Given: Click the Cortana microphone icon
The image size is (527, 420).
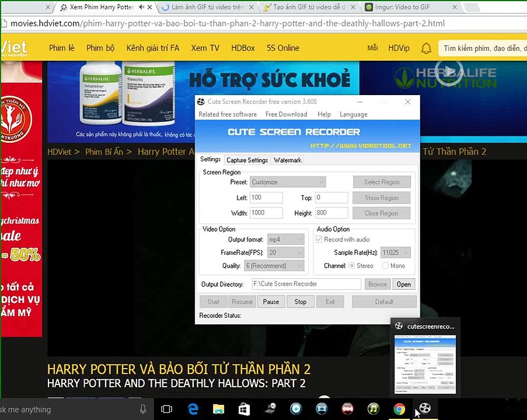Looking at the screenshot, I should (x=143, y=409).
